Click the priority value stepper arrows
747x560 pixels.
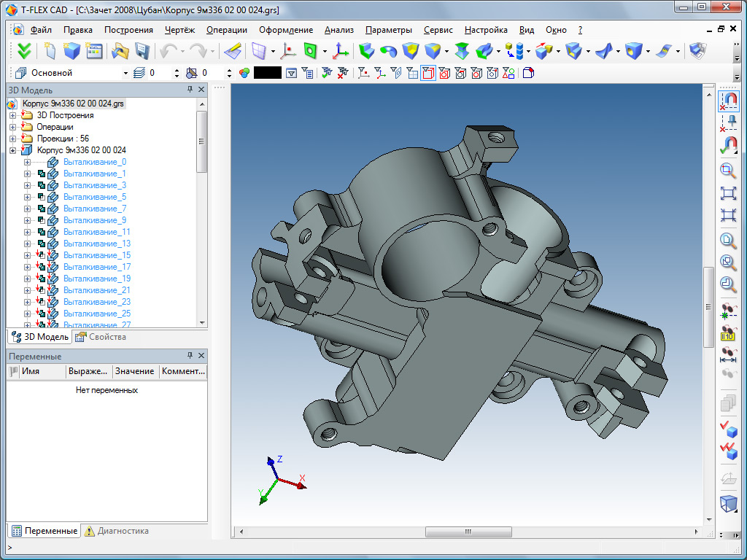click(229, 74)
